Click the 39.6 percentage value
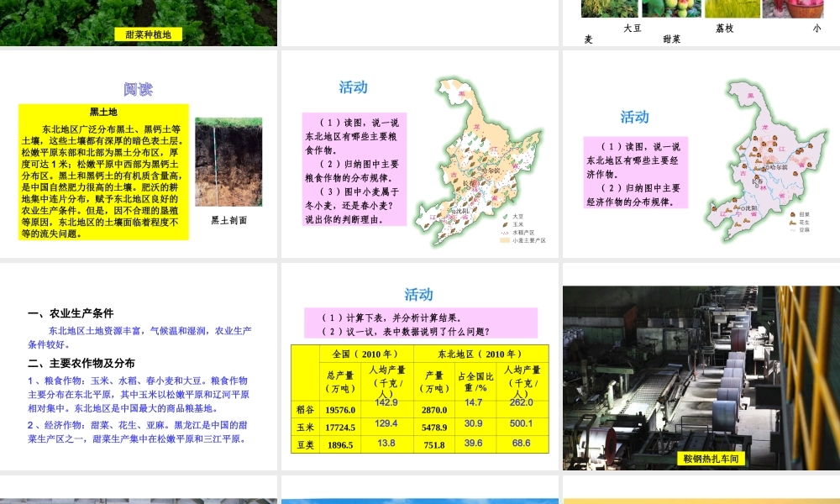The image size is (840, 504). [474, 444]
